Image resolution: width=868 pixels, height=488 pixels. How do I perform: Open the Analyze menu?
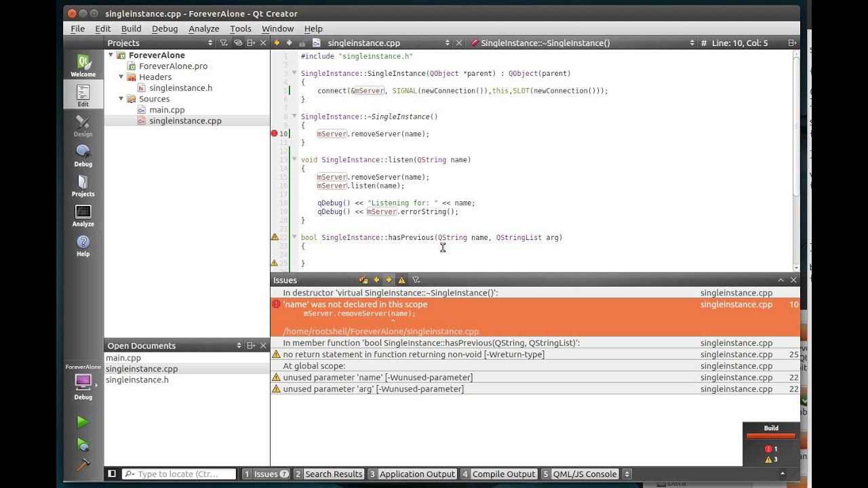(203, 28)
